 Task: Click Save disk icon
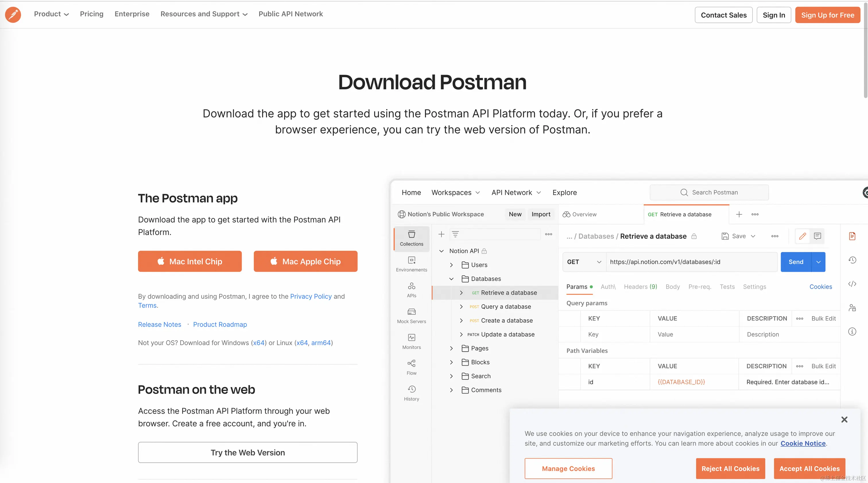725,236
